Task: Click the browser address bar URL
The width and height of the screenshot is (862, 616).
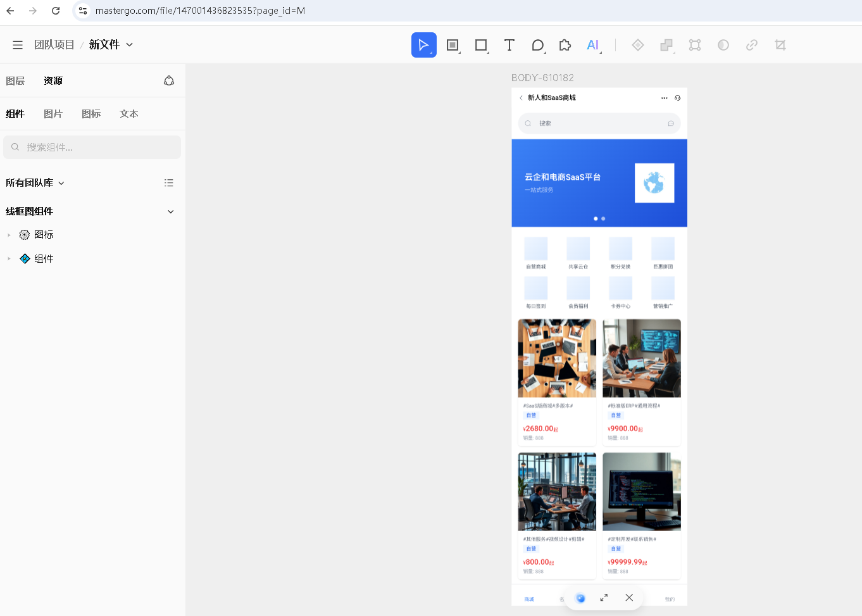Action: (200, 11)
